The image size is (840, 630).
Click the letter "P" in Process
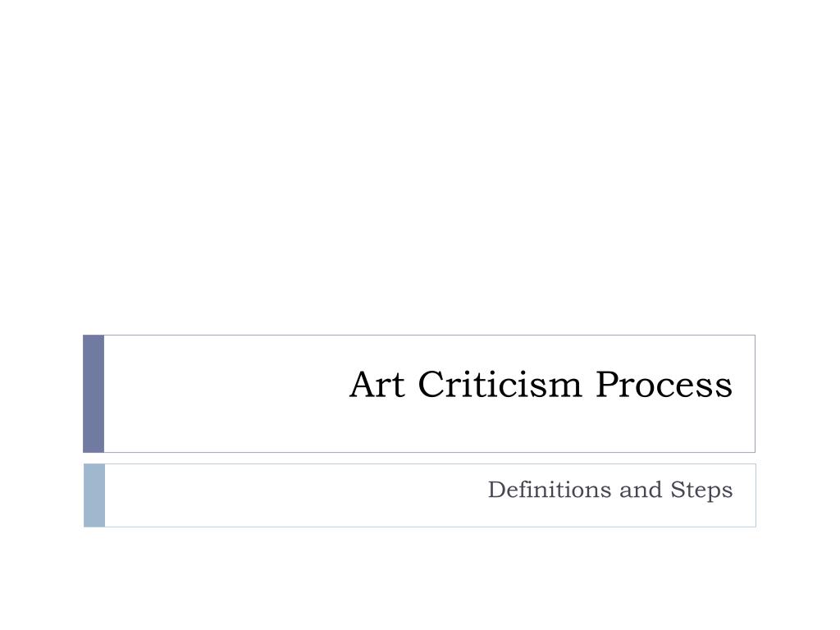[x=608, y=385]
